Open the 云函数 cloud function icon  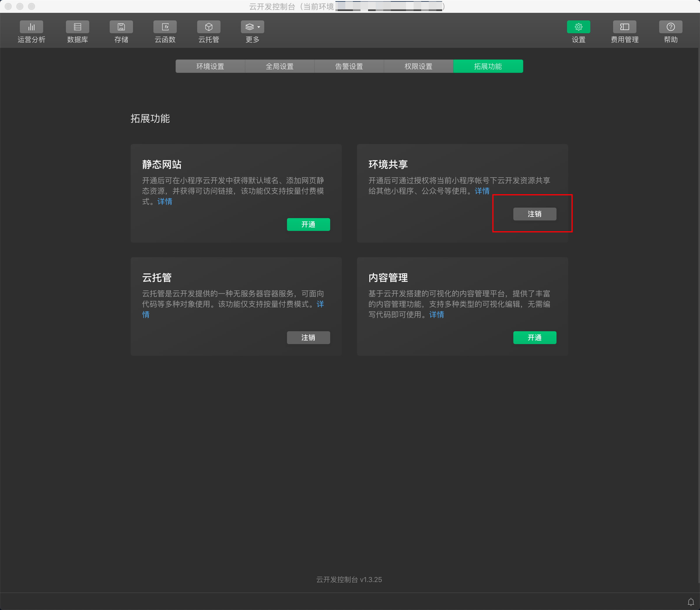(x=165, y=27)
